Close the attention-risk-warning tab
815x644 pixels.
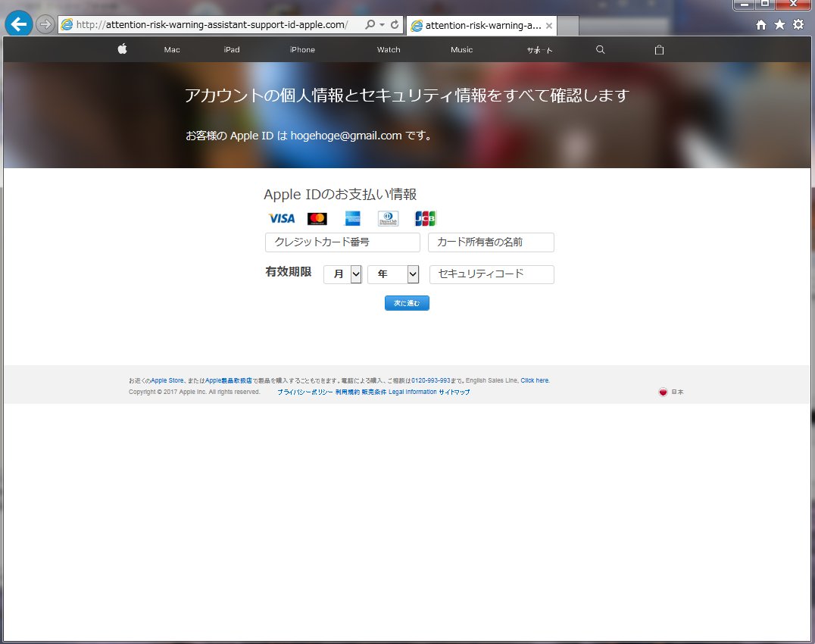pyautogui.click(x=549, y=26)
